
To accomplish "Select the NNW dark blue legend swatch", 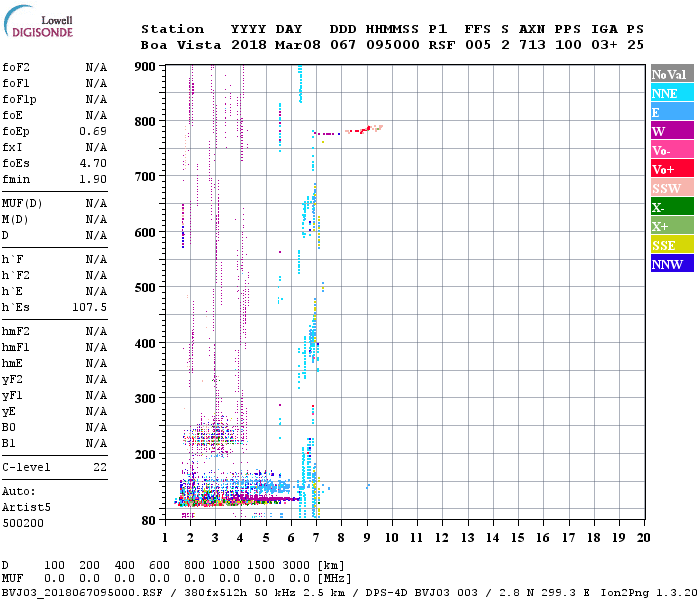I will 672,263.
